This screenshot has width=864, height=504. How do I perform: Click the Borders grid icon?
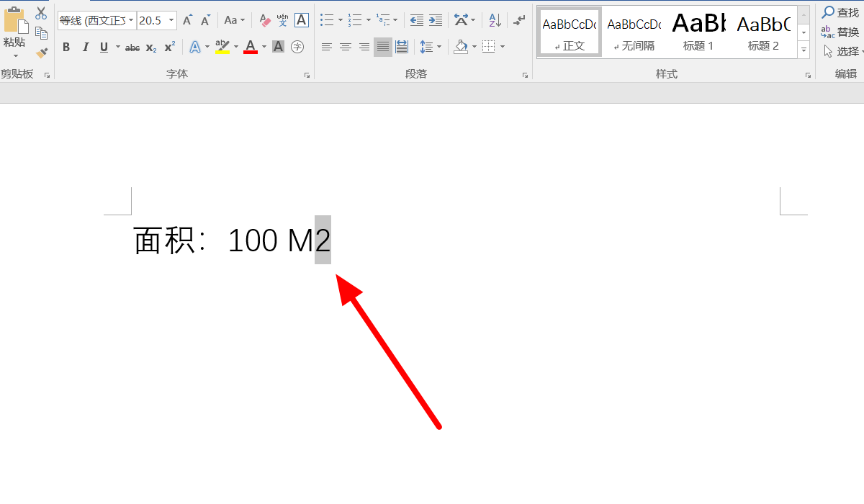coord(489,48)
